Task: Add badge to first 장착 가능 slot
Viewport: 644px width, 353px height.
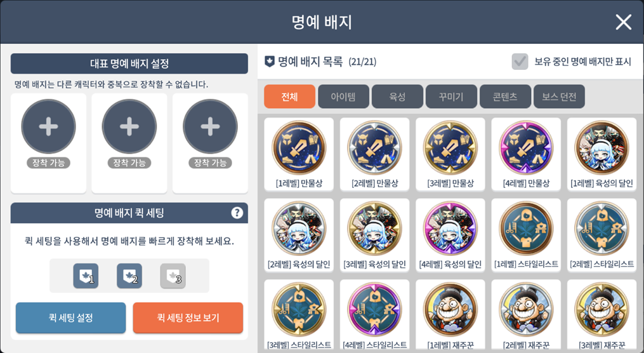Action: [x=48, y=126]
